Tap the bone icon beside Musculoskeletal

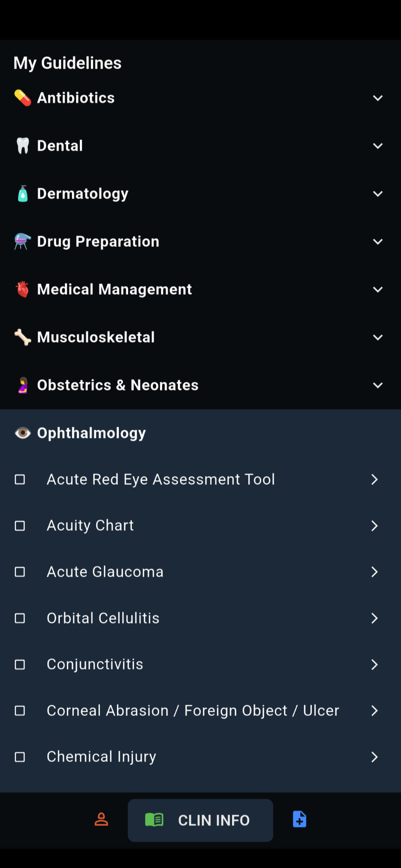point(22,337)
